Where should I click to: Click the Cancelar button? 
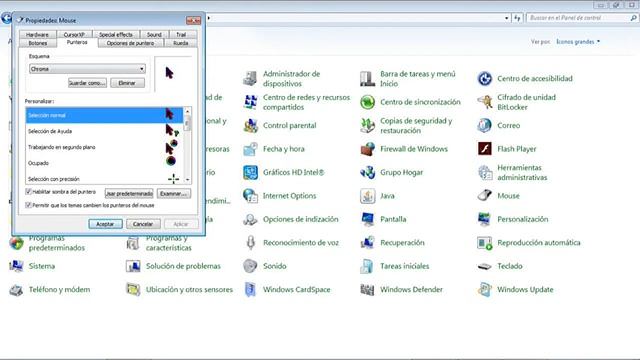143,224
